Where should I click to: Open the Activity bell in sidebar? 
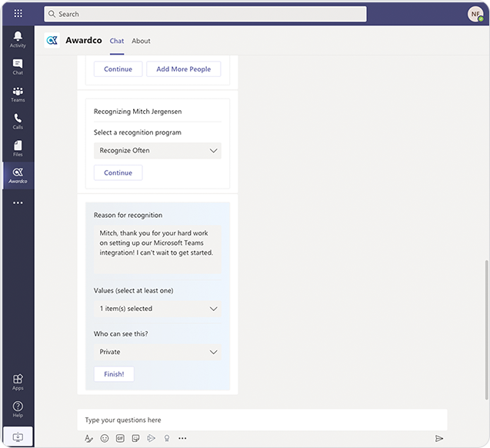pyautogui.click(x=18, y=39)
